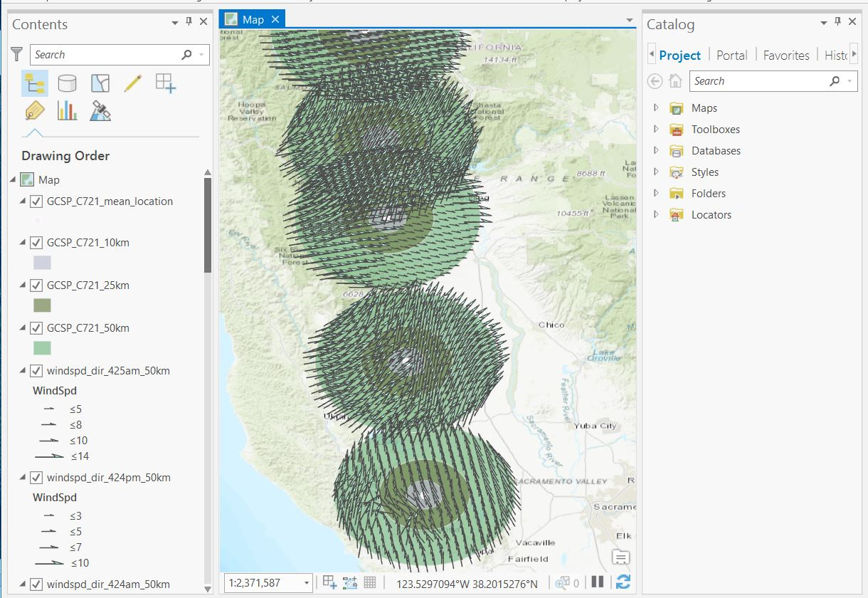Click the Contents filter funnel icon

coord(17,55)
